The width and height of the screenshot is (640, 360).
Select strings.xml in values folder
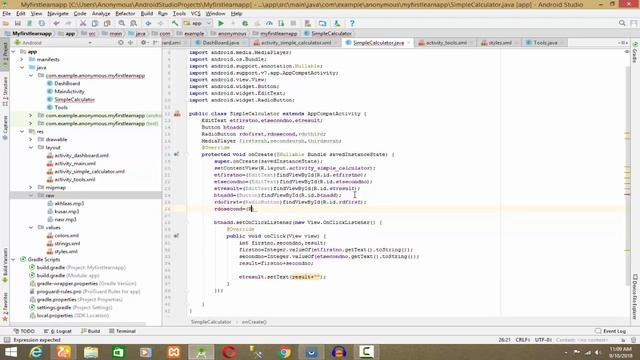pos(67,244)
